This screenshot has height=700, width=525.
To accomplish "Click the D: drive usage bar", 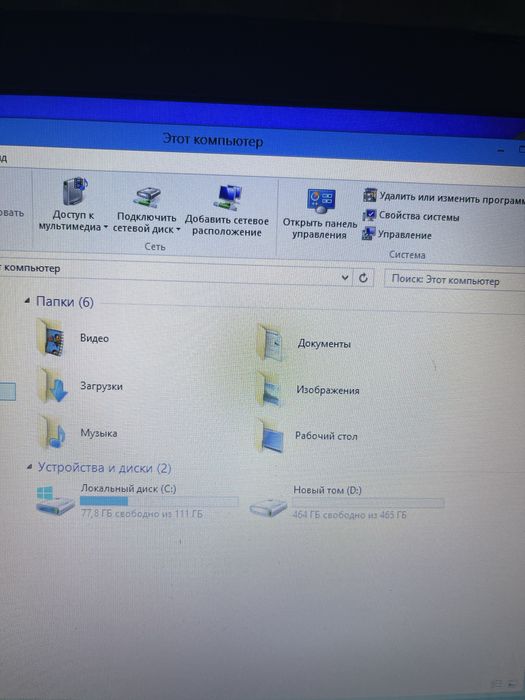I will coord(368,503).
